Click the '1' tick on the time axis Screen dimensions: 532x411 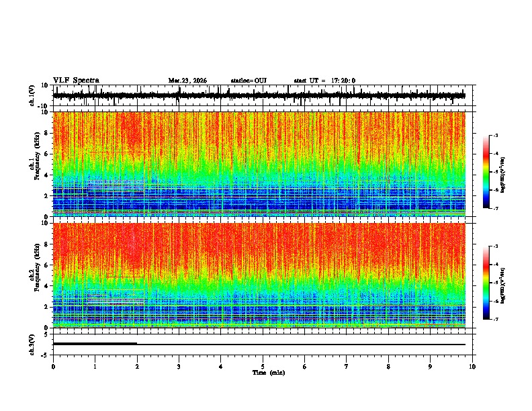point(95,367)
